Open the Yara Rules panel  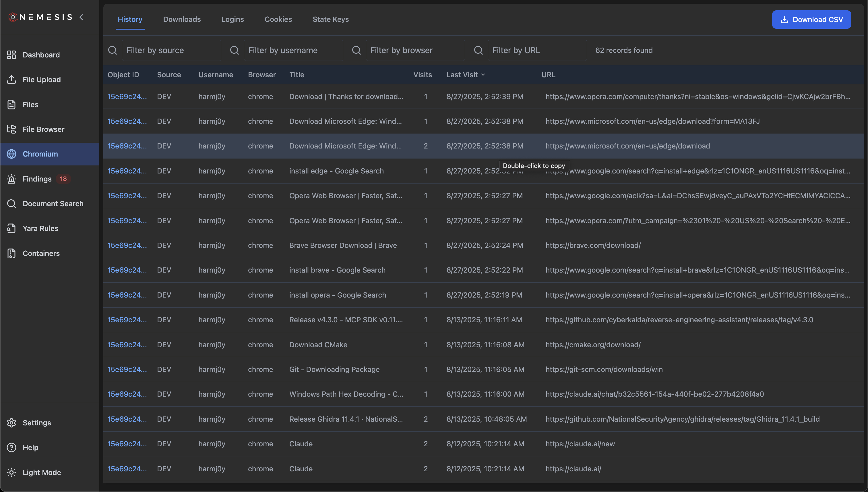pyautogui.click(x=40, y=228)
